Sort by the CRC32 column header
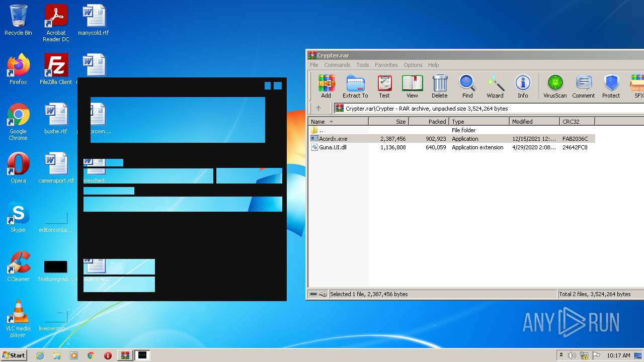Screen dimensions: 644x362 [x=578, y=121]
